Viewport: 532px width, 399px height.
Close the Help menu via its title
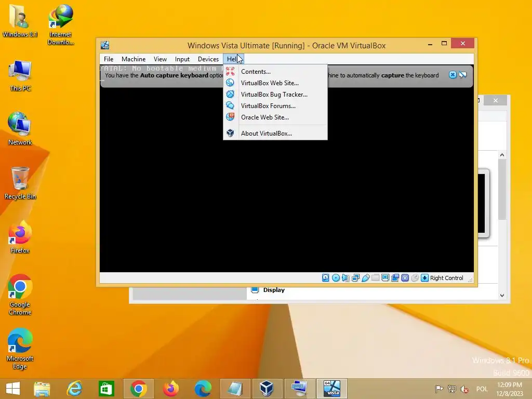232,59
